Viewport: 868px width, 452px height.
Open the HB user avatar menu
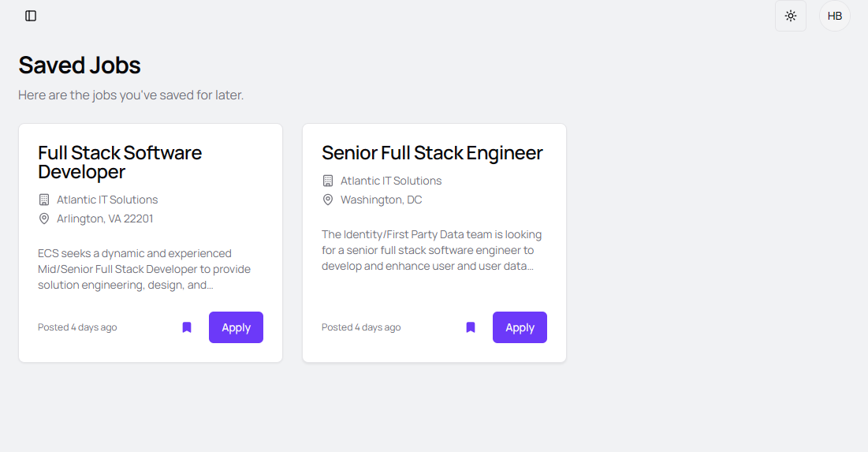tap(835, 16)
